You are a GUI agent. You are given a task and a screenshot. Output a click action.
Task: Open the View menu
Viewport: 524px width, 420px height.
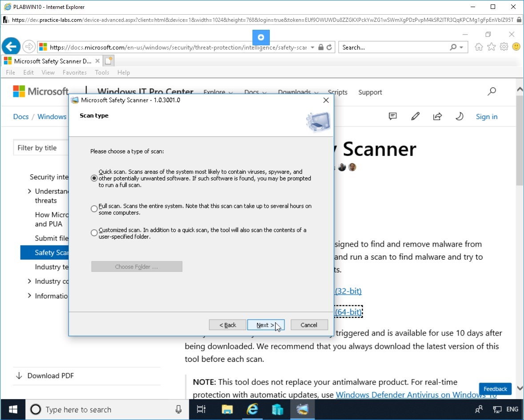(48, 72)
